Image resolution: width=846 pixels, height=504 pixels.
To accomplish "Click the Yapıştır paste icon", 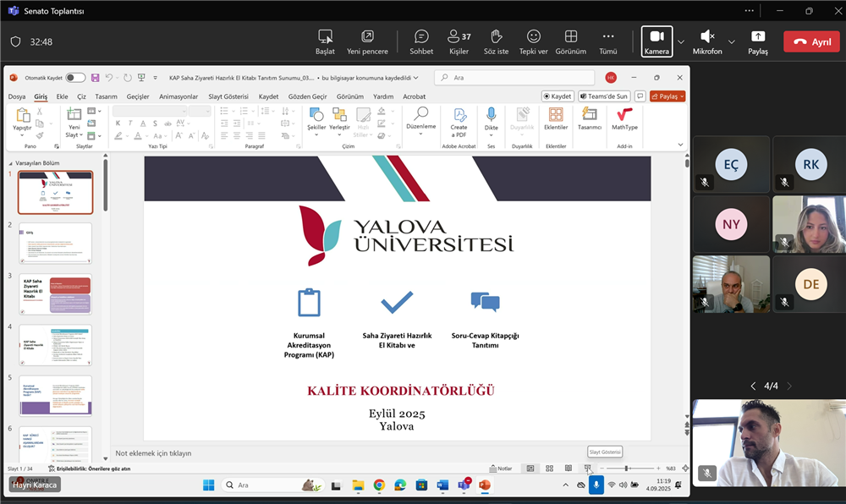I will coord(22,115).
